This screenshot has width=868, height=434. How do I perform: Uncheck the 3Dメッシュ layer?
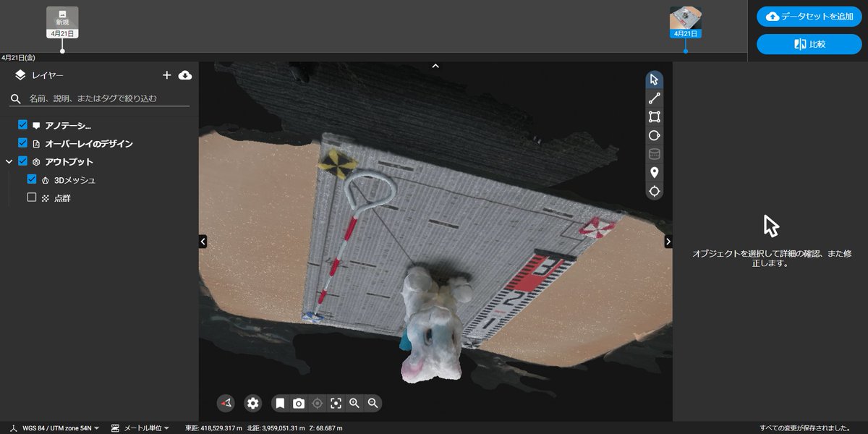(32, 179)
